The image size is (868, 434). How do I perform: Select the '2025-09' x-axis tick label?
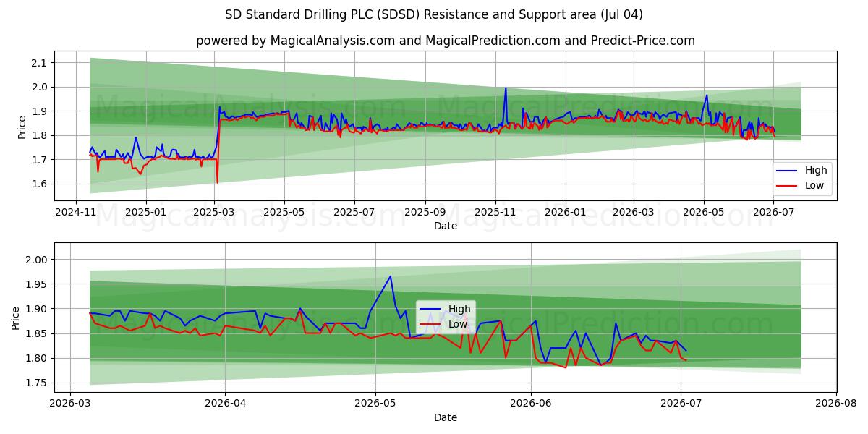click(x=425, y=213)
